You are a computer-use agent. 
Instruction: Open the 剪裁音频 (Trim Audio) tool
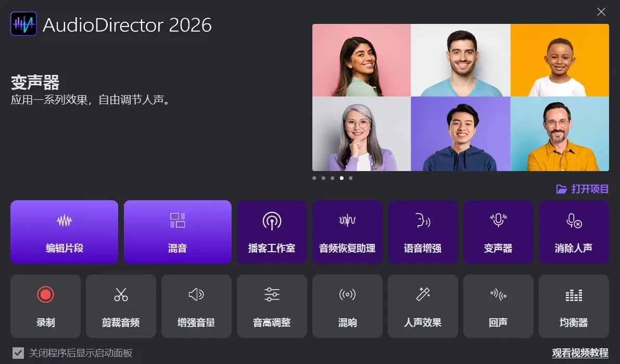click(x=121, y=306)
